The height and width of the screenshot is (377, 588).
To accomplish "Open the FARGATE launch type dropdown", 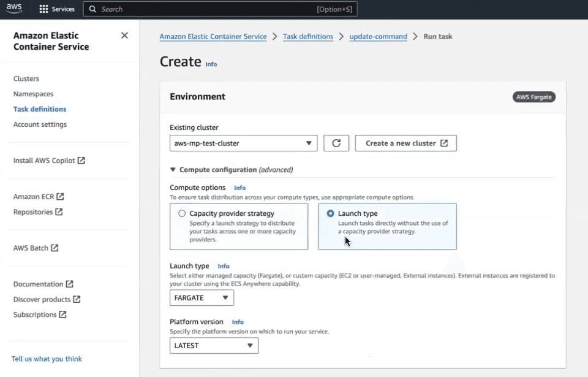I will pyautogui.click(x=202, y=298).
